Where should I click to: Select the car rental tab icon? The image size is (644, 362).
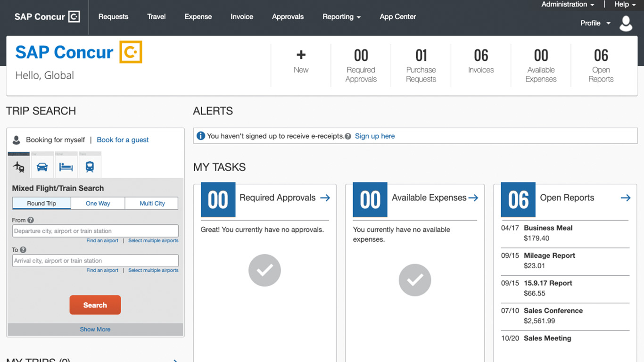coord(42,167)
